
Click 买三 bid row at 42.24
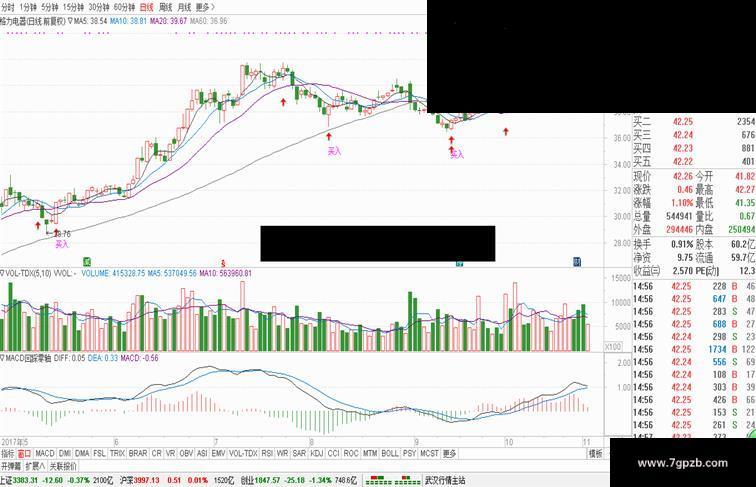pos(694,135)
